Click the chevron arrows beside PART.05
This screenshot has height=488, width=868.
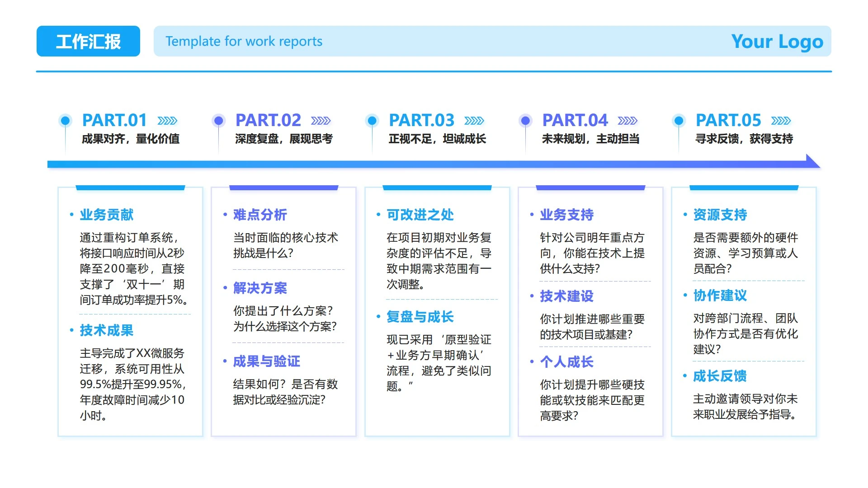pyautogui.click(x=781, y=120)
